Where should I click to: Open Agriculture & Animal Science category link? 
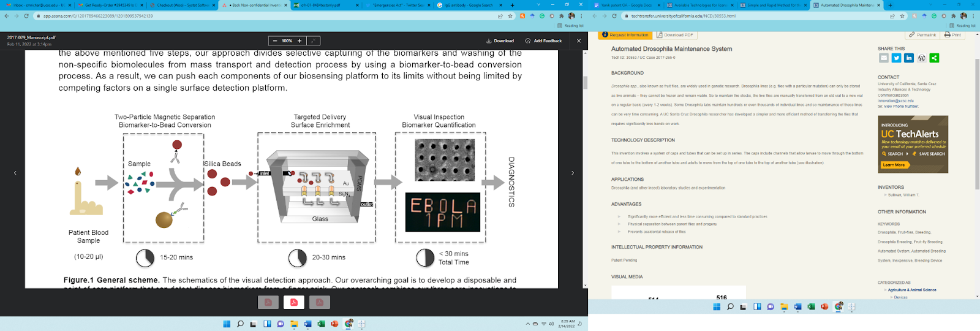coord(912,290)
